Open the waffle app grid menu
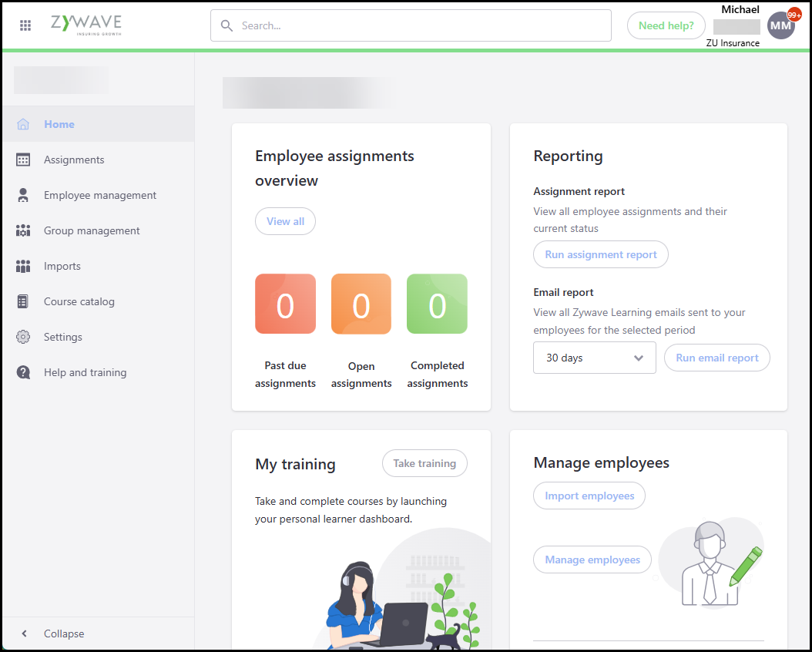This screenshot has width=812, height=652. [x=25, y=25]
